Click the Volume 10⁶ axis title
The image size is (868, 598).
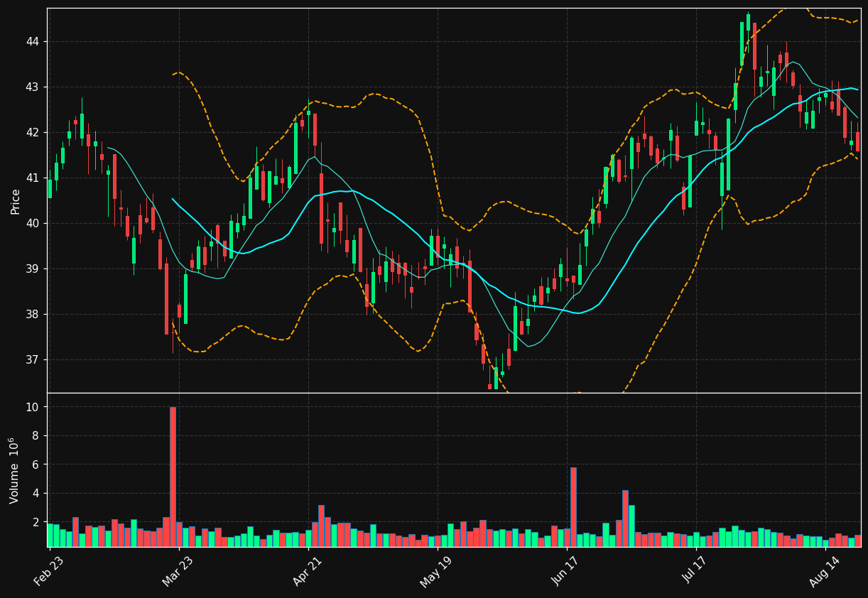pos(14,470)
